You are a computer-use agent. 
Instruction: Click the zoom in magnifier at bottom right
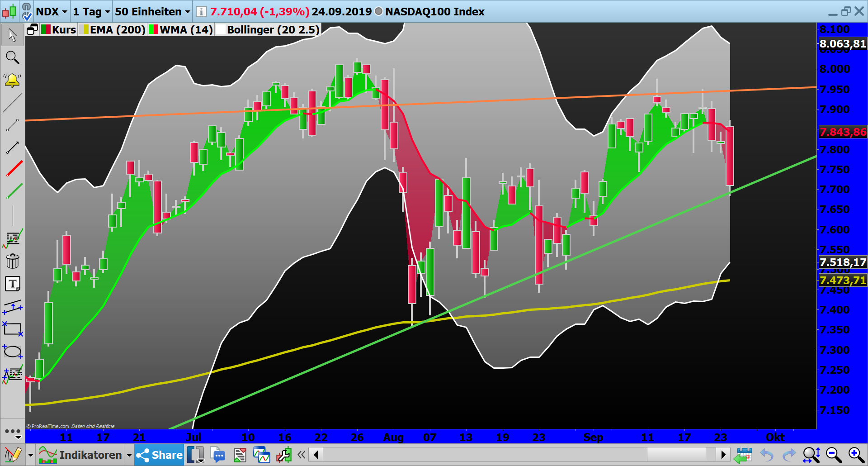[x=856, y=455]
